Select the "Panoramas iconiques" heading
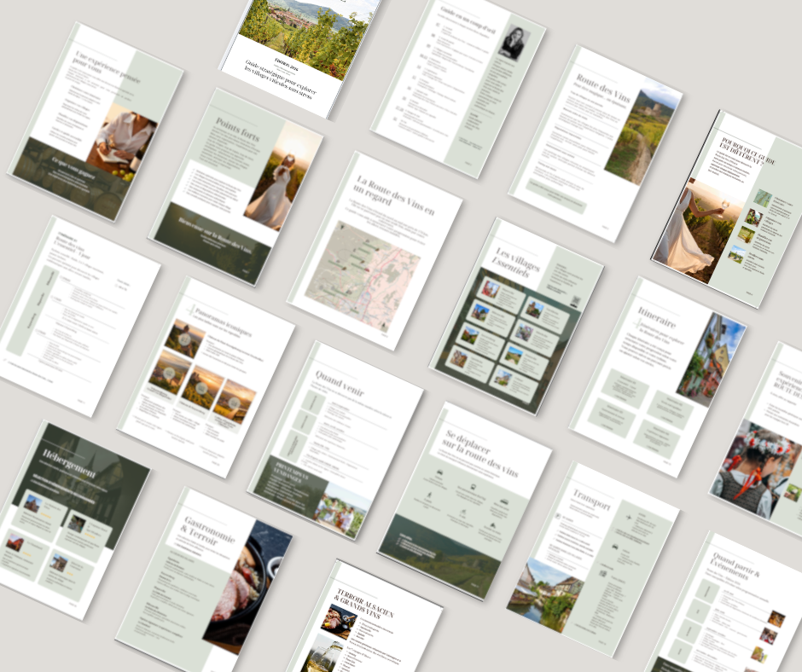Image resolution: width=802 pixels, height=672 pixels. coord(223,322)
